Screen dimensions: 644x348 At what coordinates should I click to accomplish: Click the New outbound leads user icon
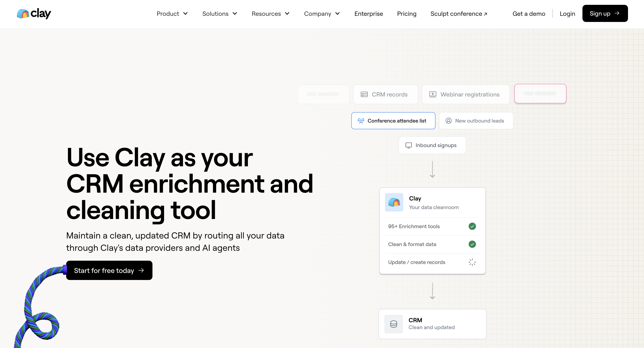point(449,121)
